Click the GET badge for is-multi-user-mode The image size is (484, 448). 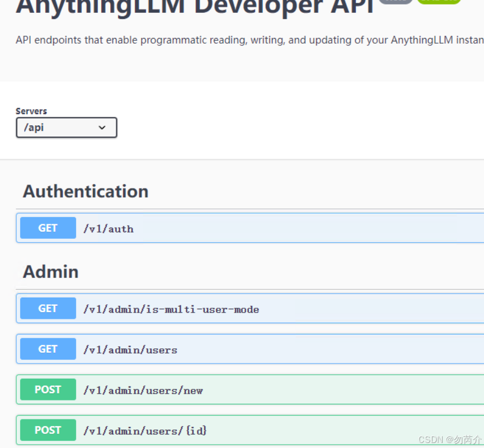coord(48,309)
